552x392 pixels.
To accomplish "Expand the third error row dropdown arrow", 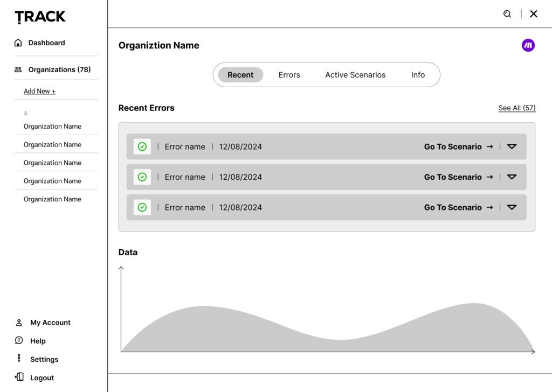I will (512, 207).
